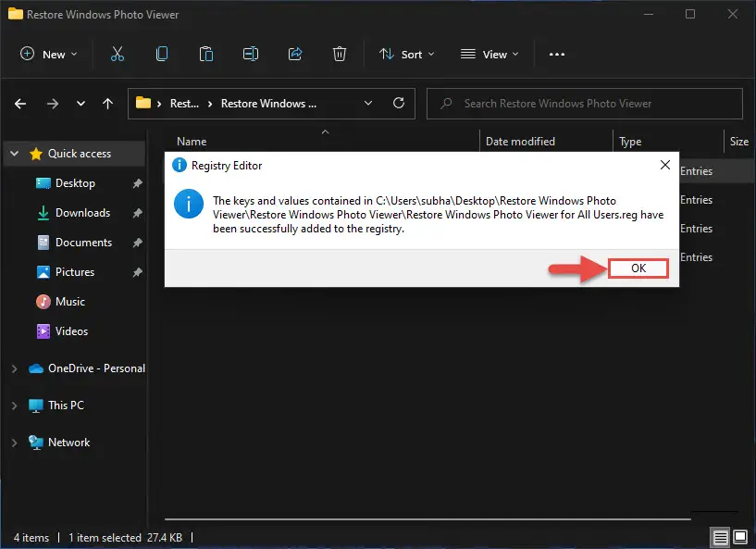Click the Registry Editor dialog title text
The image size is (756, 549).
(227, 166)
